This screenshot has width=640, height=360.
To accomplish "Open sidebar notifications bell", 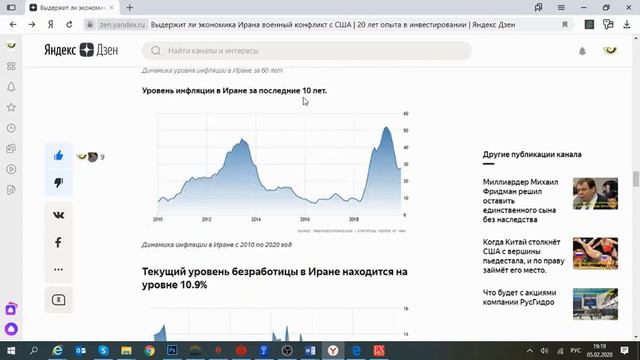I will coord(11,87).
